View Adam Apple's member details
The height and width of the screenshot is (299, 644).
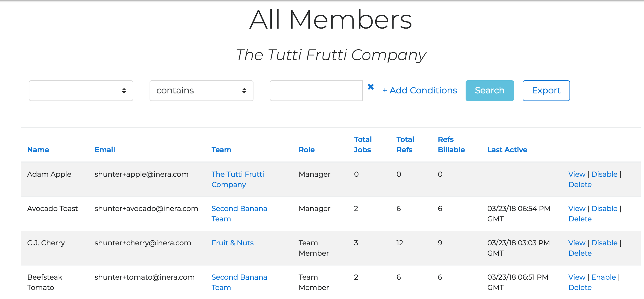(577, 174)
